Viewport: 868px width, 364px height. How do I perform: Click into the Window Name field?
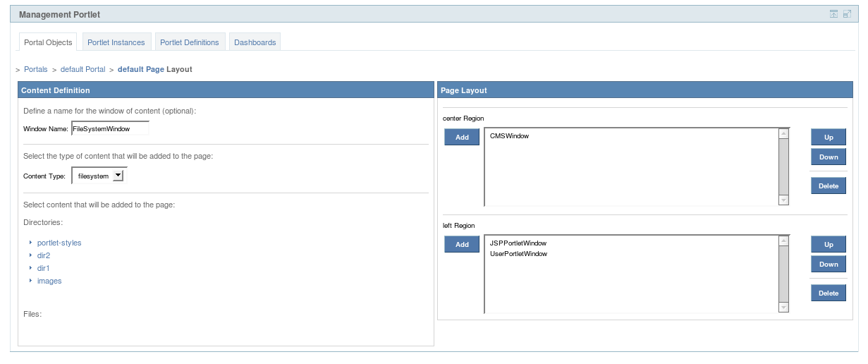coord(109,129)
